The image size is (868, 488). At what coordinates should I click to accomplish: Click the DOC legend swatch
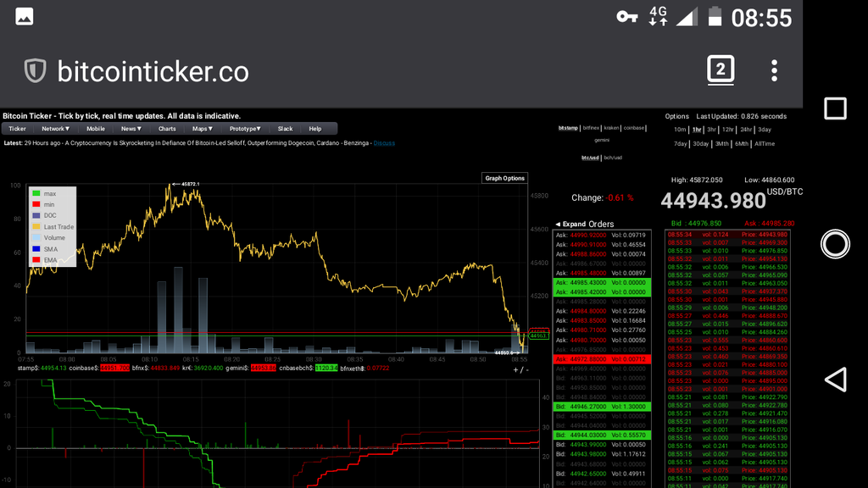pyautogui.click(x=36, y=215)
